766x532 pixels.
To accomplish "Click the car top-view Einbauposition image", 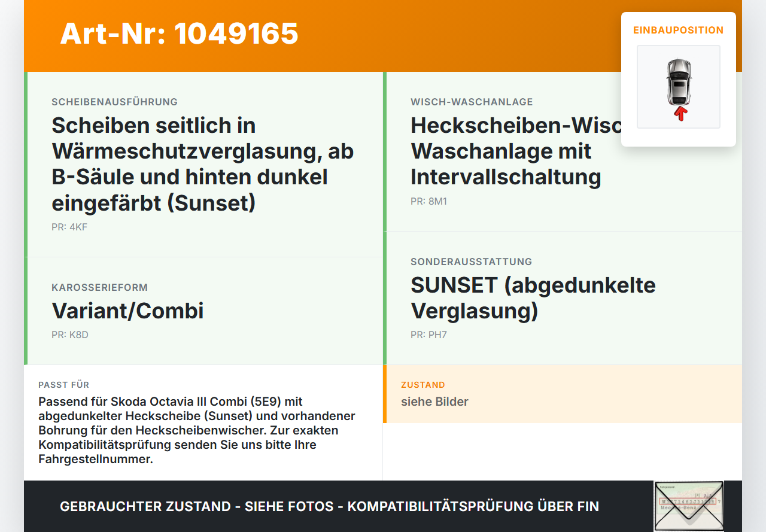I will (x=679, y=87).
